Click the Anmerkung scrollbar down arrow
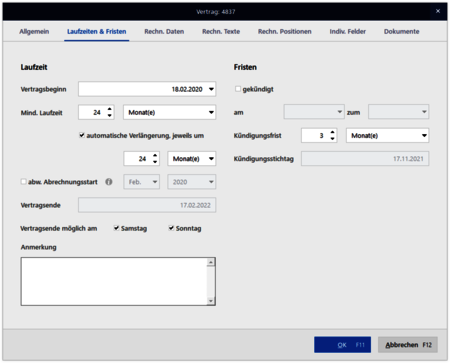450x363 pixels. pos(211,301)
